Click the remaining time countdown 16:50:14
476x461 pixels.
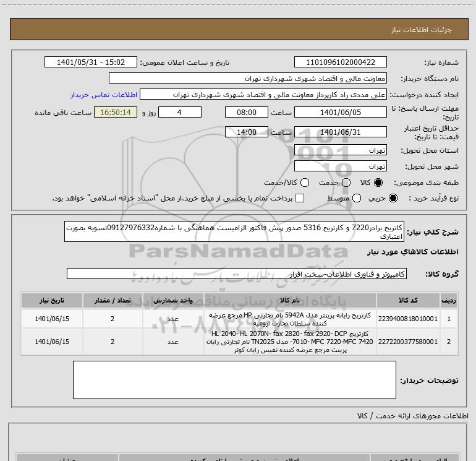tap(116, 113)
